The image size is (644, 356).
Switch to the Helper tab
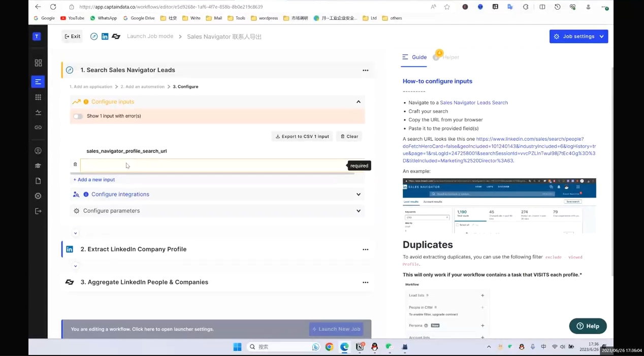pos(446,57)
